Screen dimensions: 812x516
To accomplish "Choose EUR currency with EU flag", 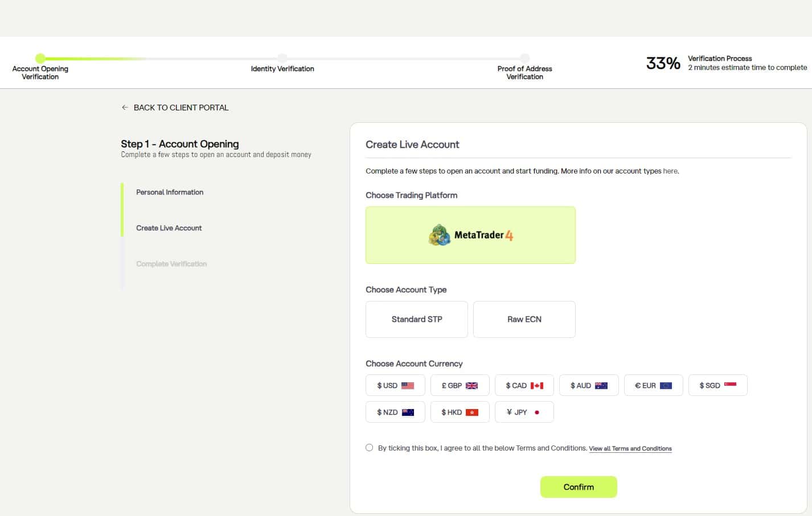I will pos(653,385).
